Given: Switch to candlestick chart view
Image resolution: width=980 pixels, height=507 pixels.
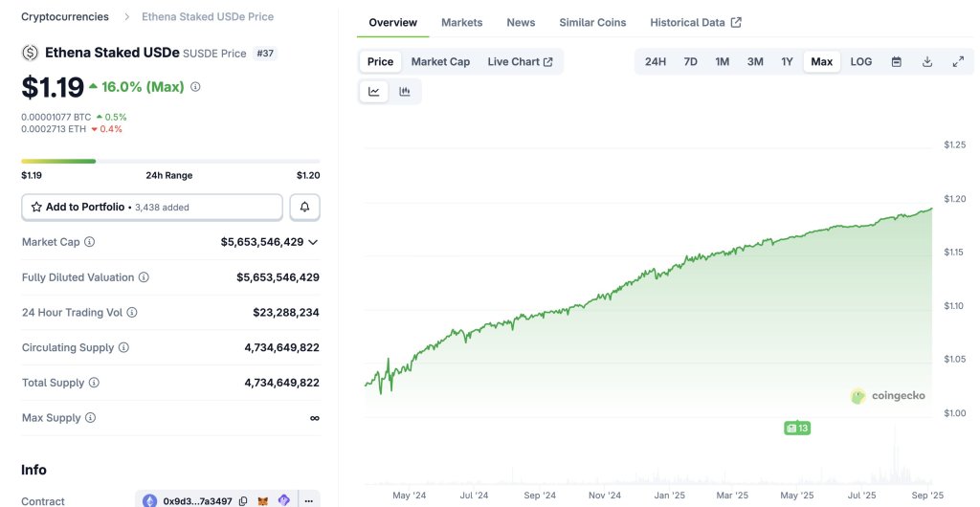Looking at the screenshot, I should tap(405, 92).
